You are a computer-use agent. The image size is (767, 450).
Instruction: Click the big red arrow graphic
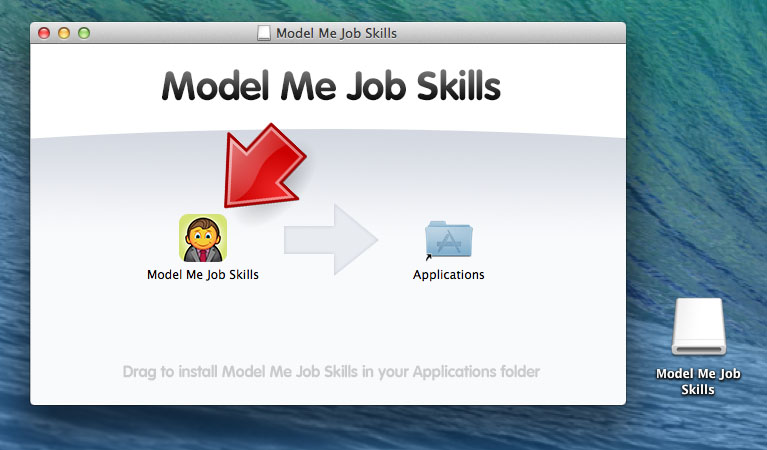click(x=263, y=167)
